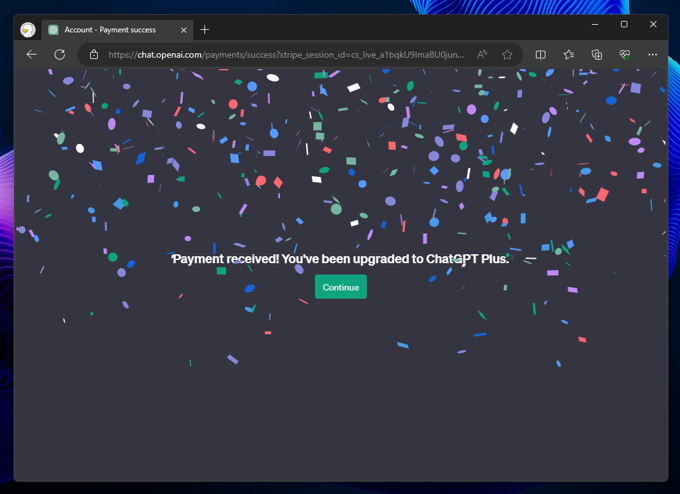Open the split screen view
The height and width of the screenshot is (494, 680).
tap(540, 55)
